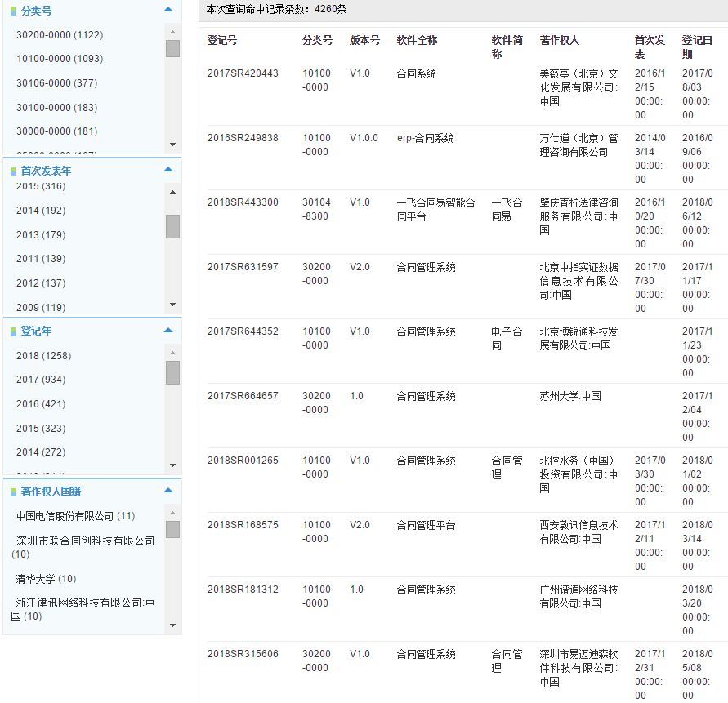Screen dimensions: 728x703
Task: Filter first-published year 2009 (119)
Action: pyautogui.click(x=41, y=307)
